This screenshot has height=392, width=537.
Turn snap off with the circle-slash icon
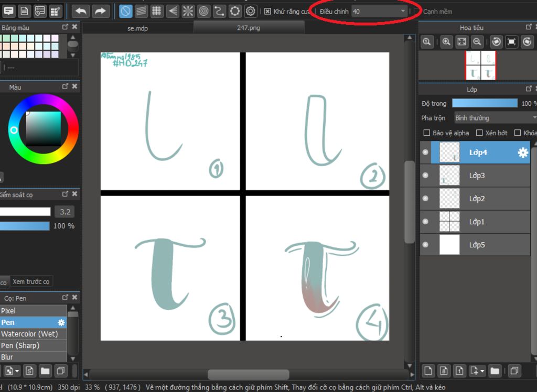[126, 12]
